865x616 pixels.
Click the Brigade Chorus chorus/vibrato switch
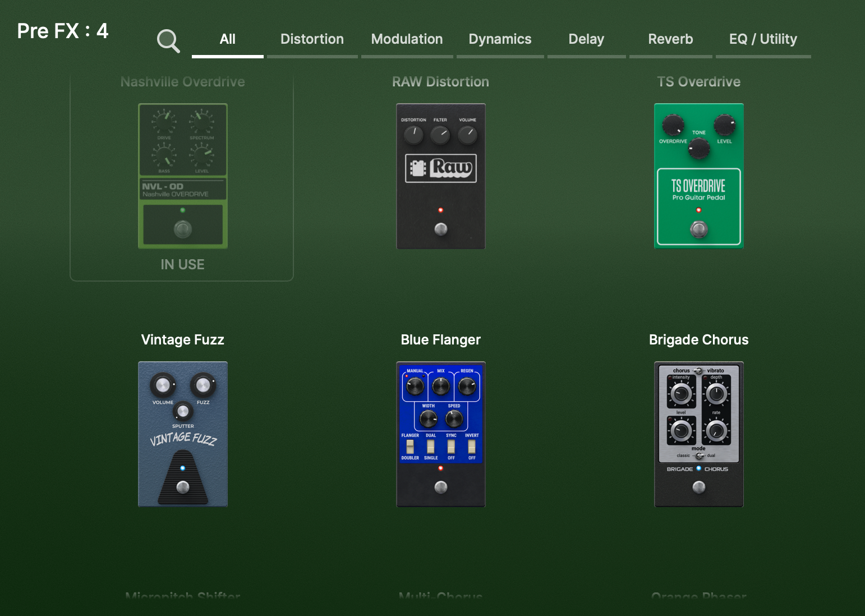(x=698, y=371)
